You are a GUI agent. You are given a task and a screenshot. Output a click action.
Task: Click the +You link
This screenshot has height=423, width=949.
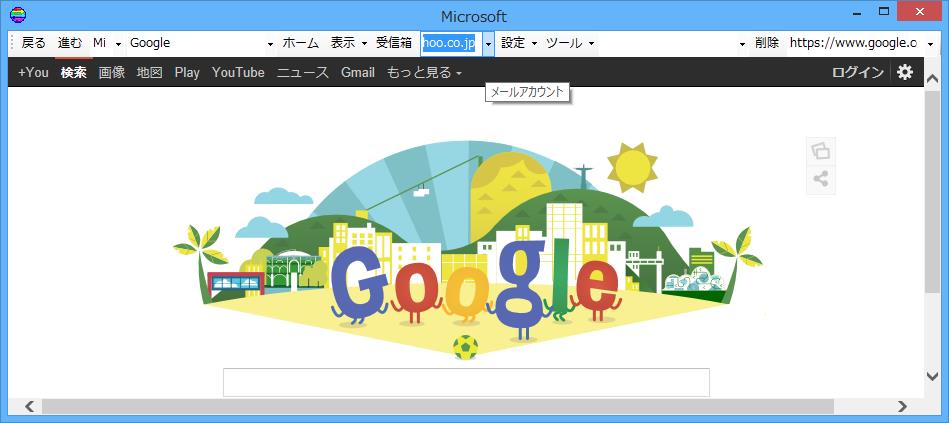(33, 73)
